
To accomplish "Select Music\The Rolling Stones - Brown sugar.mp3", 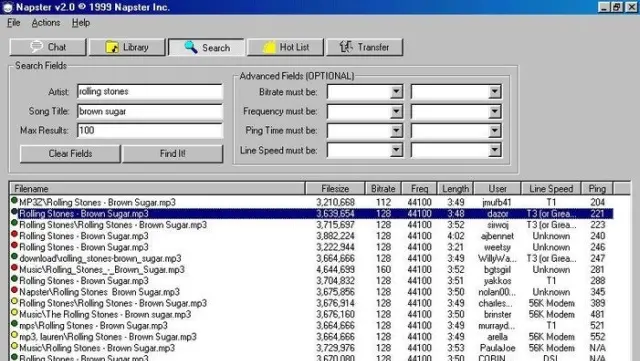I will click(311, 314).
